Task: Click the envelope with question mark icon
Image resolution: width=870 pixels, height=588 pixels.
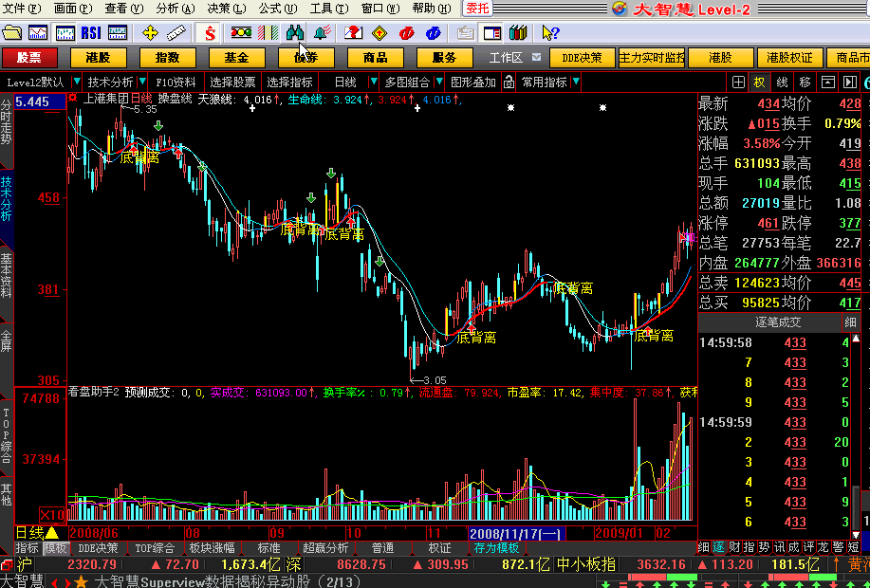Action: tap(353, 33)
